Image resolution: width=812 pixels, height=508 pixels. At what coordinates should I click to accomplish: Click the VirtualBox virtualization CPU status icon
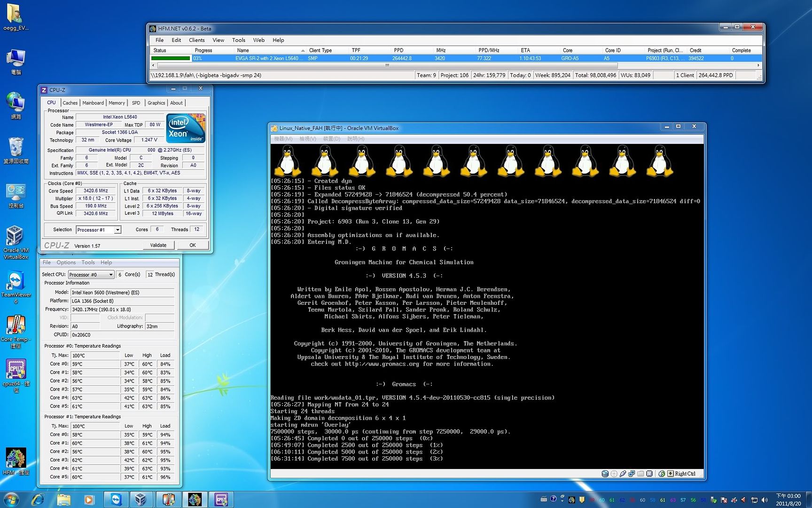(649, 474)
